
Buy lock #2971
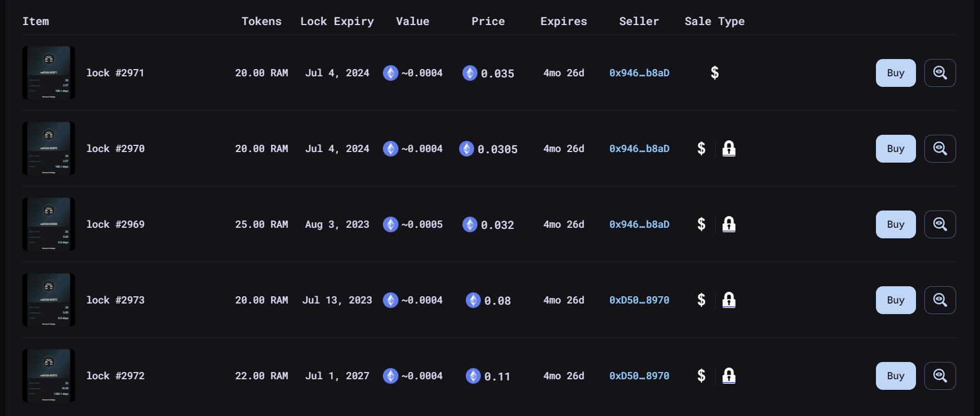click(895, 73)
